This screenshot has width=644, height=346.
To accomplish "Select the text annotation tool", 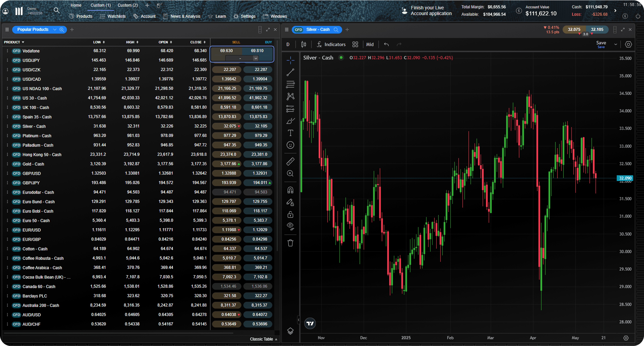I will tap(290, 133).
